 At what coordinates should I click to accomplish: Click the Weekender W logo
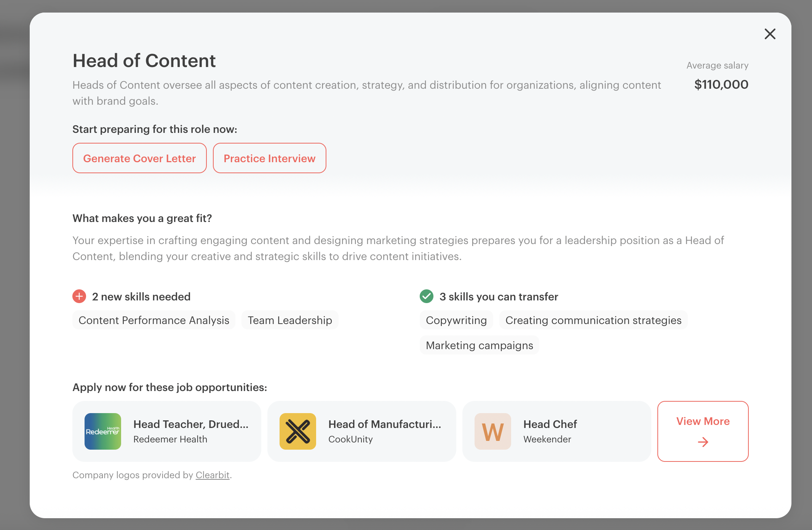tap(493, 431)
